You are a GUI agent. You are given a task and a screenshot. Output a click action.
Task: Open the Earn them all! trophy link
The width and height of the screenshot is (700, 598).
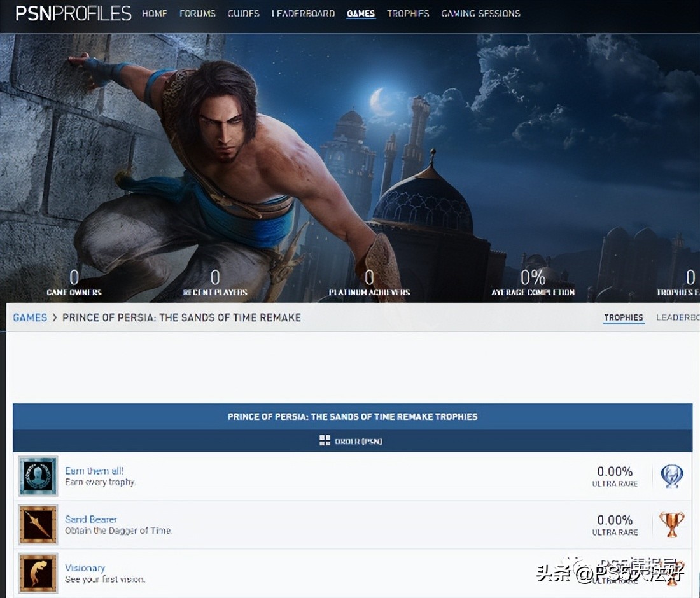pos(95,471)
